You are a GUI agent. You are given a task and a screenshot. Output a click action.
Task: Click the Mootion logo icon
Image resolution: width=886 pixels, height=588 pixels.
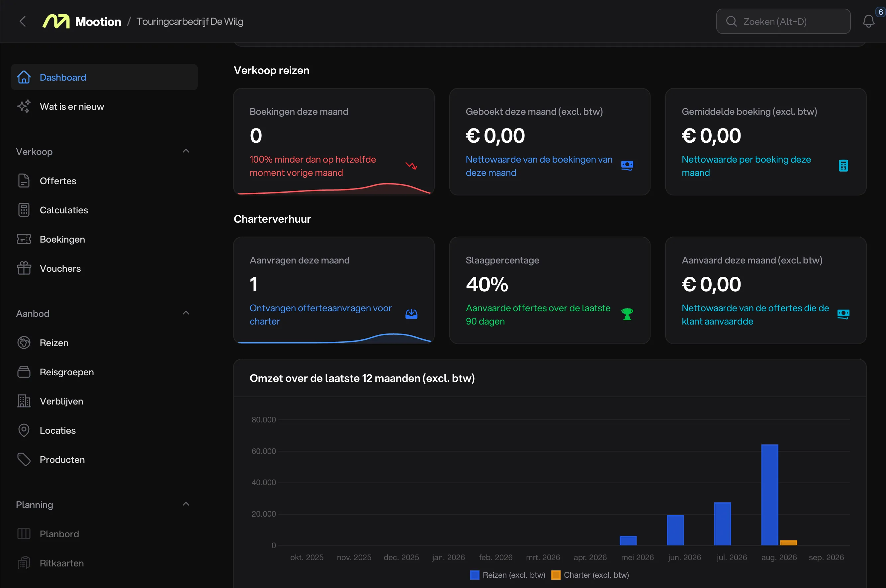(x=56, y=21)
